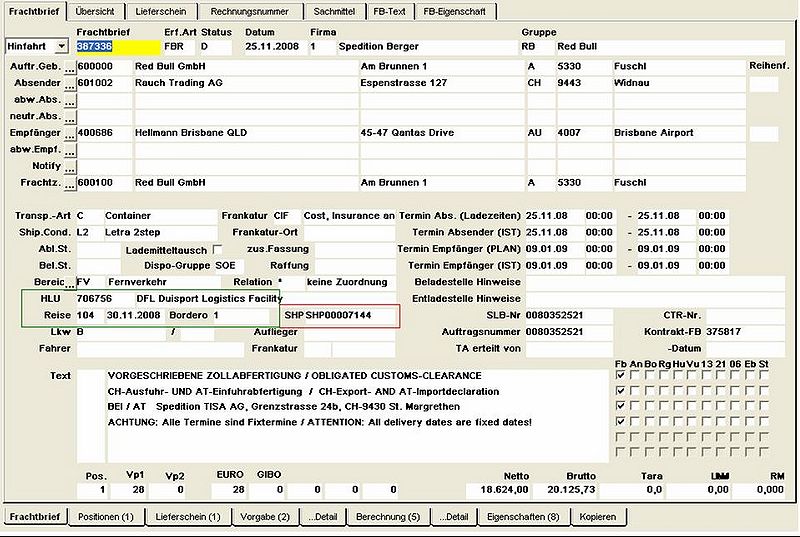Open the Auftr.Geb. lookup button

[x=70, y=68]
